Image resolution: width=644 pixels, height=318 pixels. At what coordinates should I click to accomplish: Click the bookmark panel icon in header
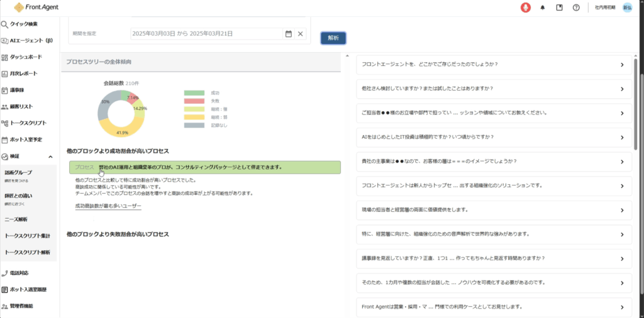pyautogui.click(x=559, y=8)
